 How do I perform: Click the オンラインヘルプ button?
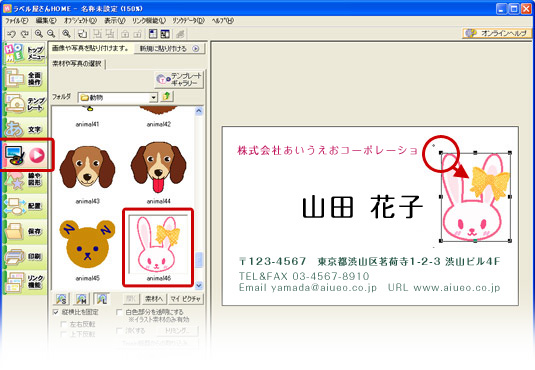click(x=497, y=33)
